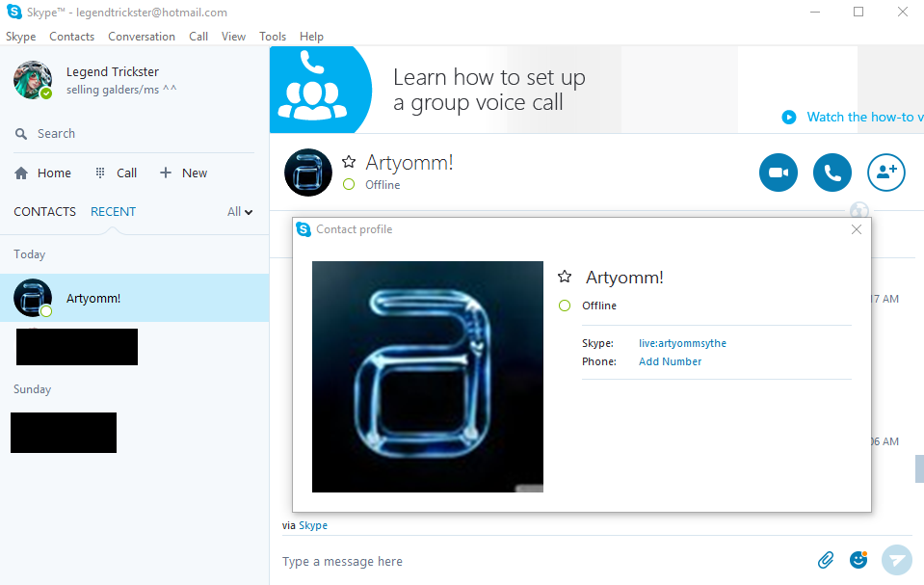Click the send message arrow button
The height and width of the screenshot is (585, 924).
pos(897,560)
